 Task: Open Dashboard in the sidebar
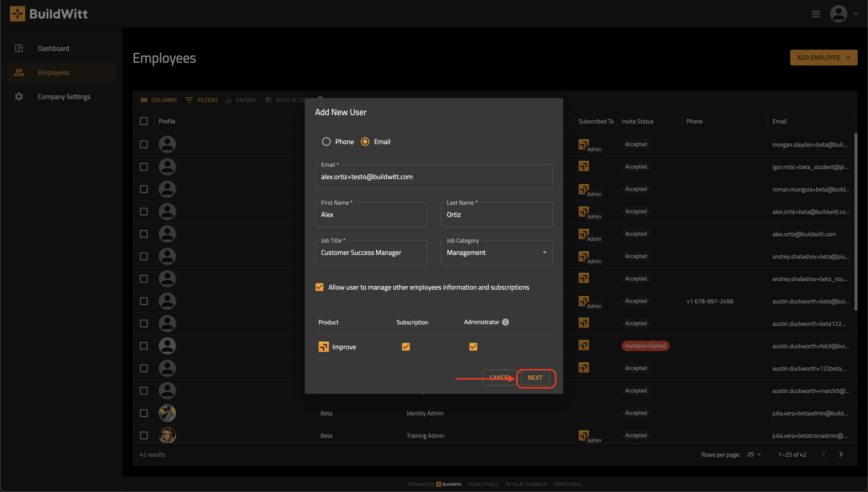(x=61, y=48)
